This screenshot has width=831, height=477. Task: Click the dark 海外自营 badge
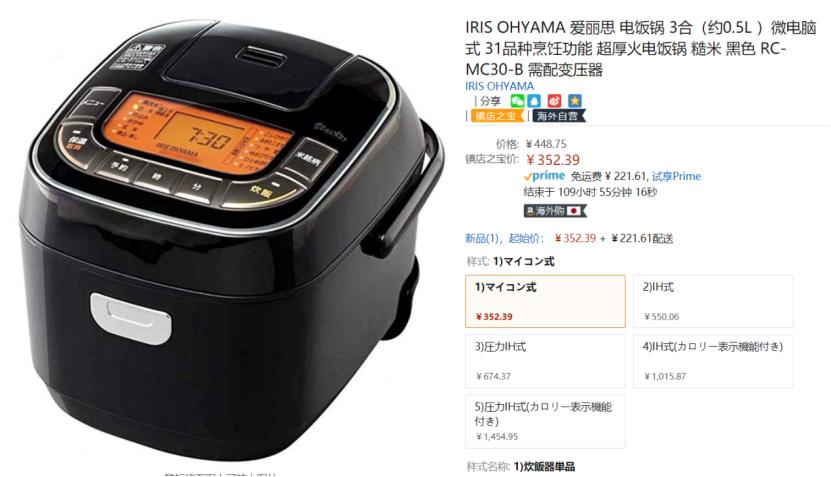pos(559,116)
